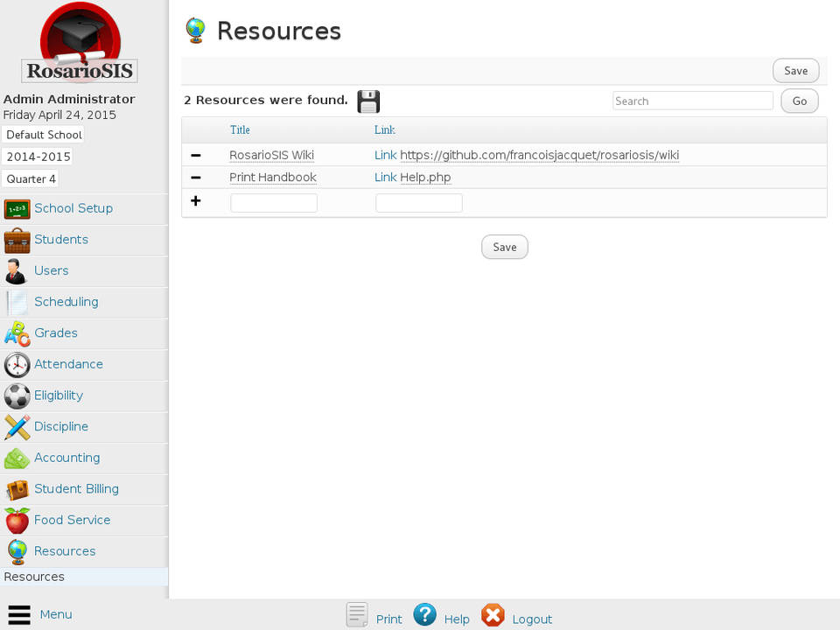This screenshot has height=630, width=840.
Task: Click the Print page icon
Action: click(357, 615)
